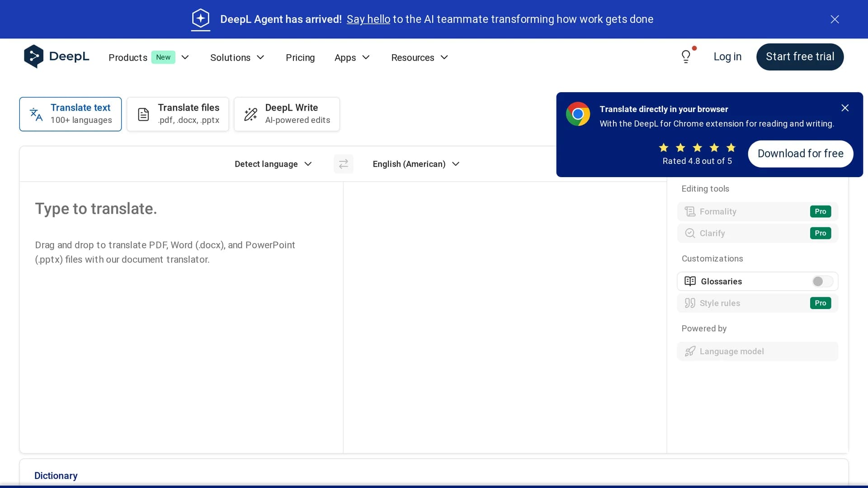Image resolution: width=868 pixels, height=488 pixels.
Task: Click the Pro badge next to Clarify
Action: tap(820, 233)
